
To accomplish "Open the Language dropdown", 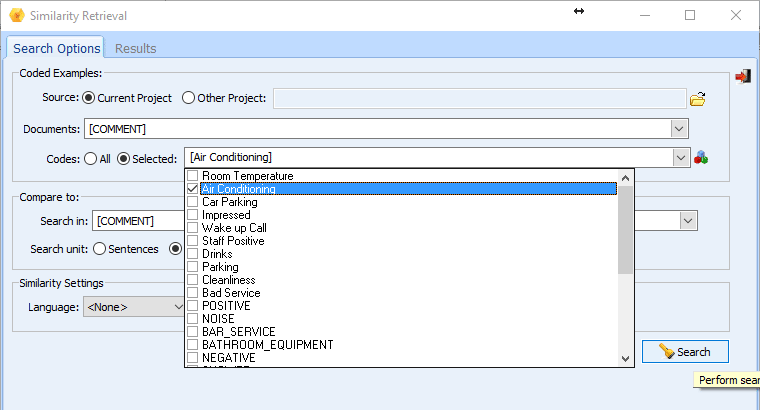I will pos(178,307).
